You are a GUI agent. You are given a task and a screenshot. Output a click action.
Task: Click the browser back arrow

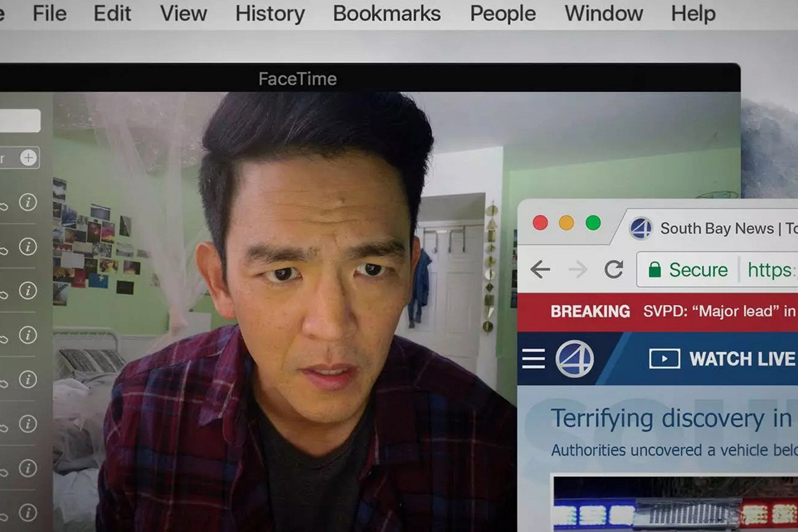[540, 270]
